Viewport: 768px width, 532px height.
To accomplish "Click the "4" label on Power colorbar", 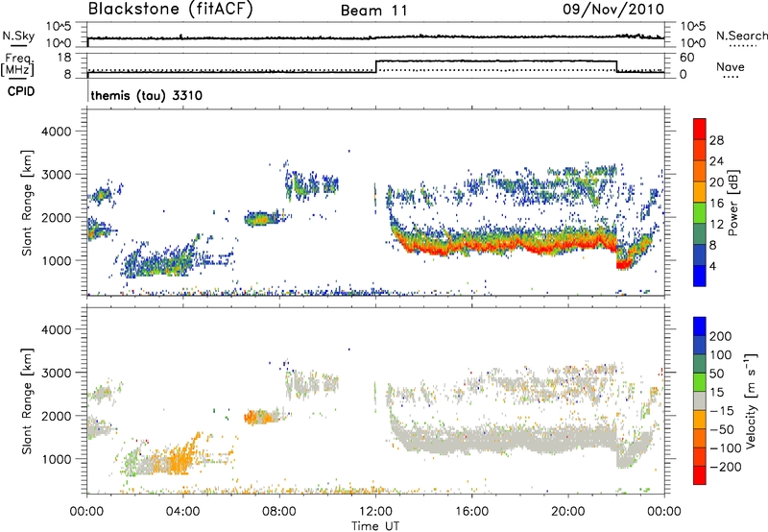I will (712, 266).
